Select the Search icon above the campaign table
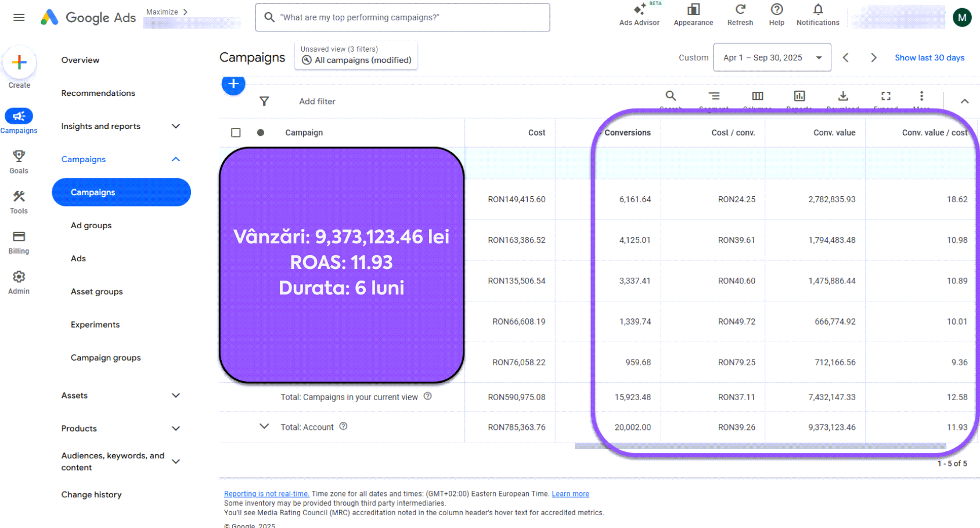 coord(671,95)
